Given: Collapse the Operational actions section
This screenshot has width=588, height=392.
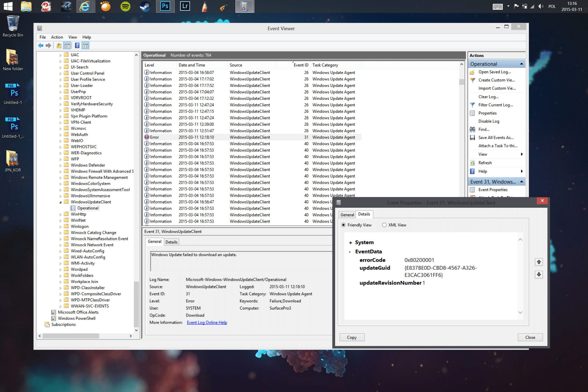Looking at the screenshot, I should [x=521, y=64].
